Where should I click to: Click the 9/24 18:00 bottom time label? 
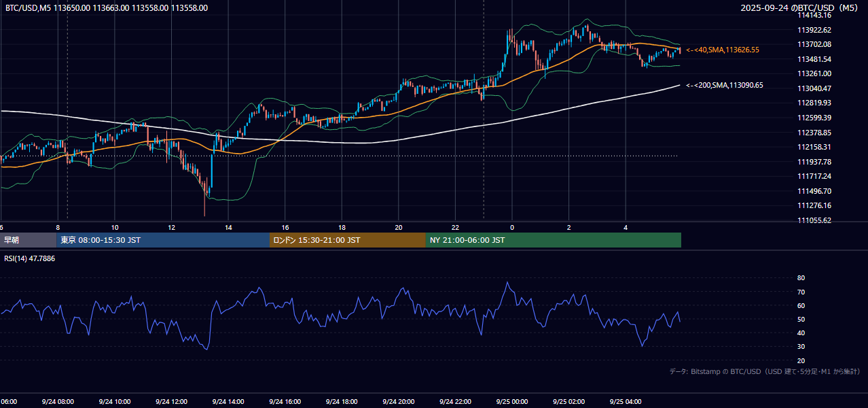point(342,402)
